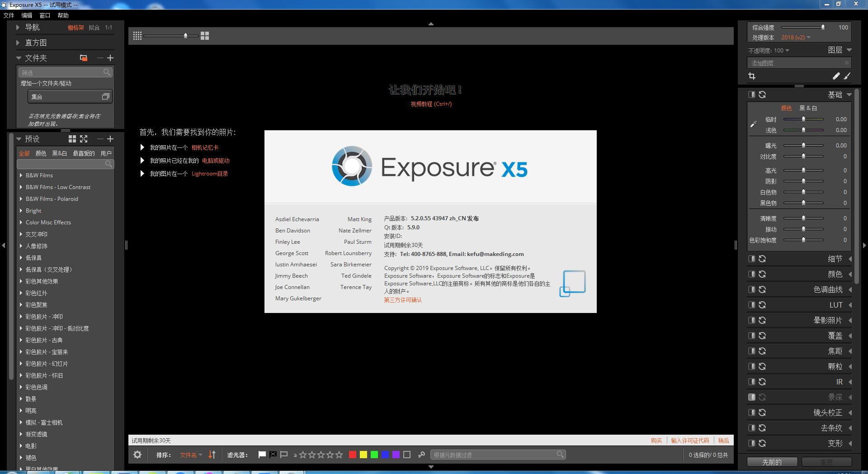Reverse sort direction with the arrows icon
Viewport: 868px width, 474px height.
tap(212, 455)
